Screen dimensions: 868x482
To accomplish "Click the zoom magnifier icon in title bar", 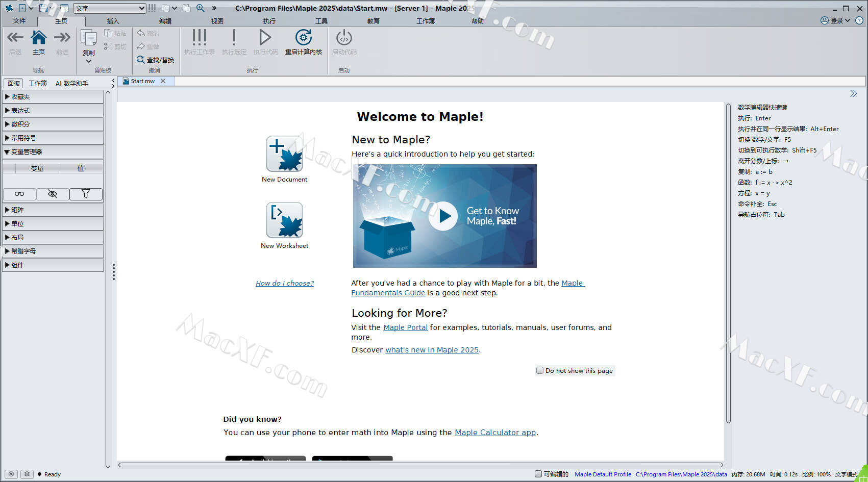I will tap(201, 8).
